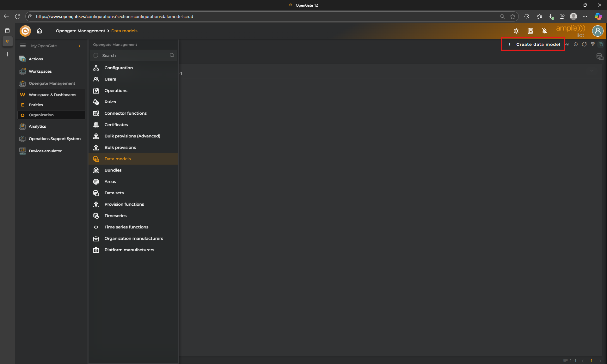Open the Timeseries menu item
The image size is (607, 364).
point(115,215)
